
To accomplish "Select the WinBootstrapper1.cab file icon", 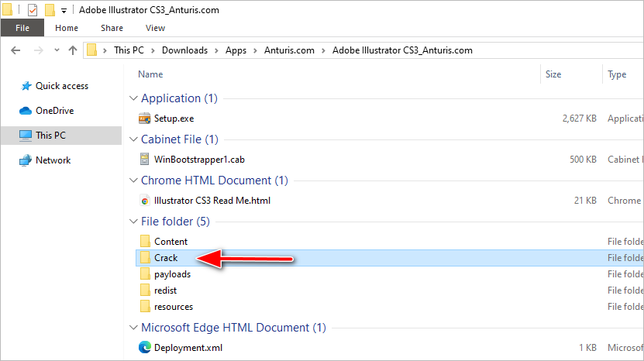I will (144, 160).
